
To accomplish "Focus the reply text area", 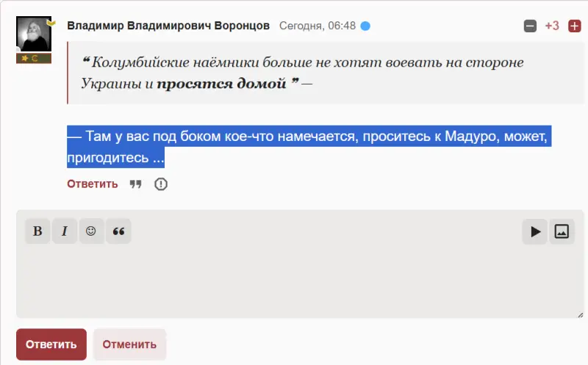I will click(x=300, y=283).
